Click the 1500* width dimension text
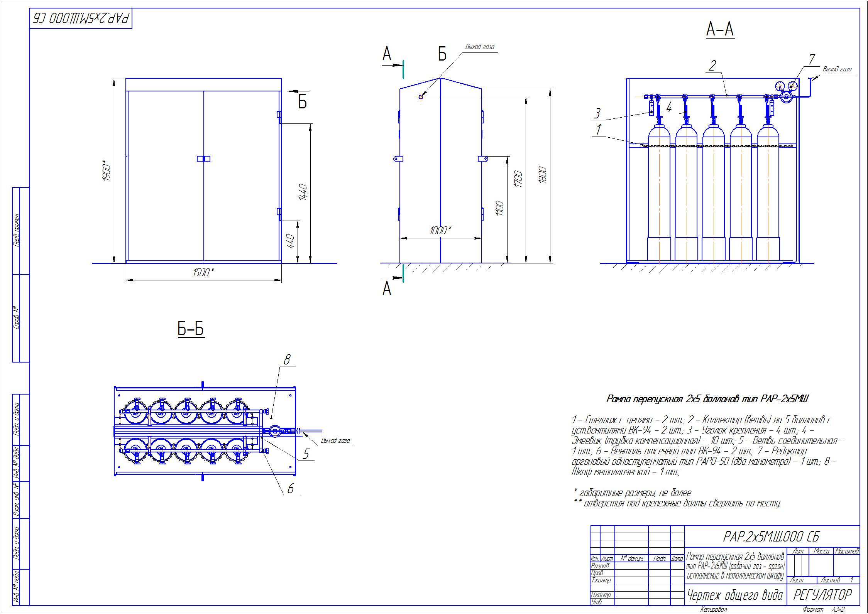This screenshot has width=868, height=614. 203,272
